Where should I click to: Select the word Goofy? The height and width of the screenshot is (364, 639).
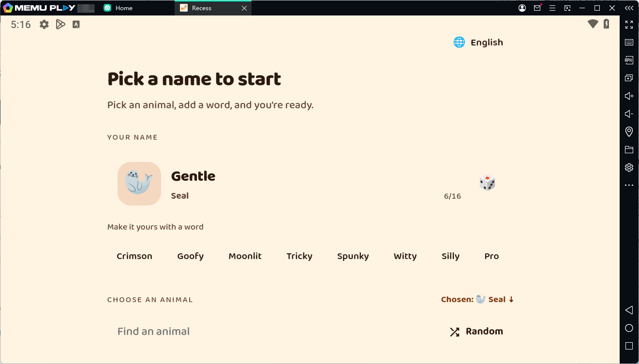pos(191,256)
